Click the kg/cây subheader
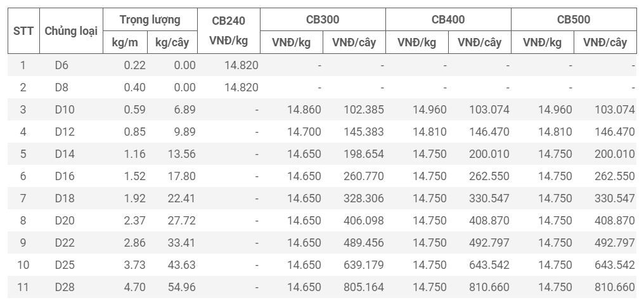 click(x=173, y=42)
